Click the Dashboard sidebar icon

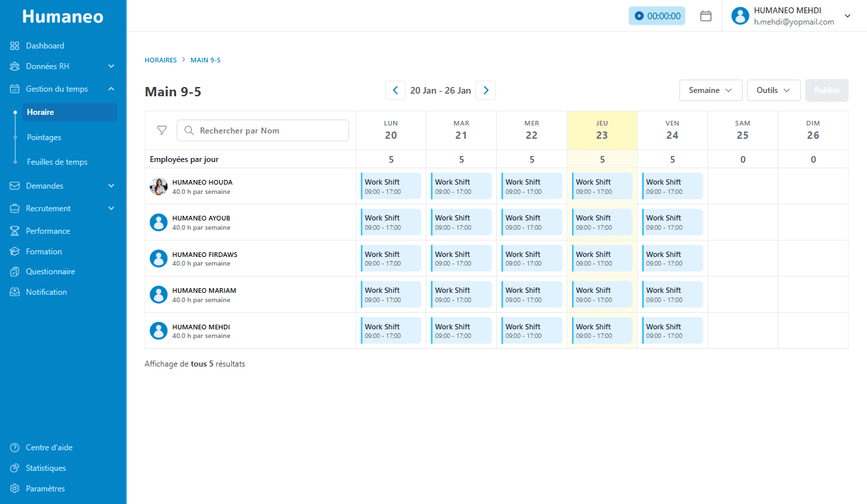tap(15, 46)
